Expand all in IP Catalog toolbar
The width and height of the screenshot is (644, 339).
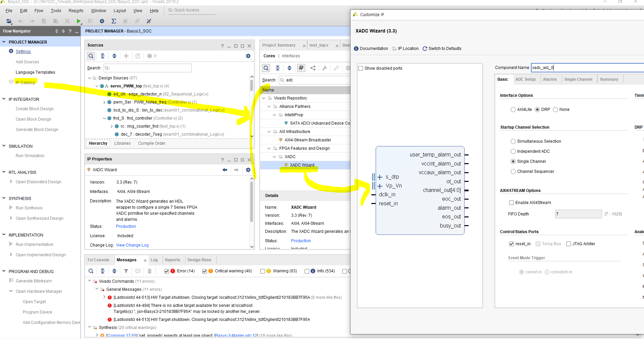(289, 68)
